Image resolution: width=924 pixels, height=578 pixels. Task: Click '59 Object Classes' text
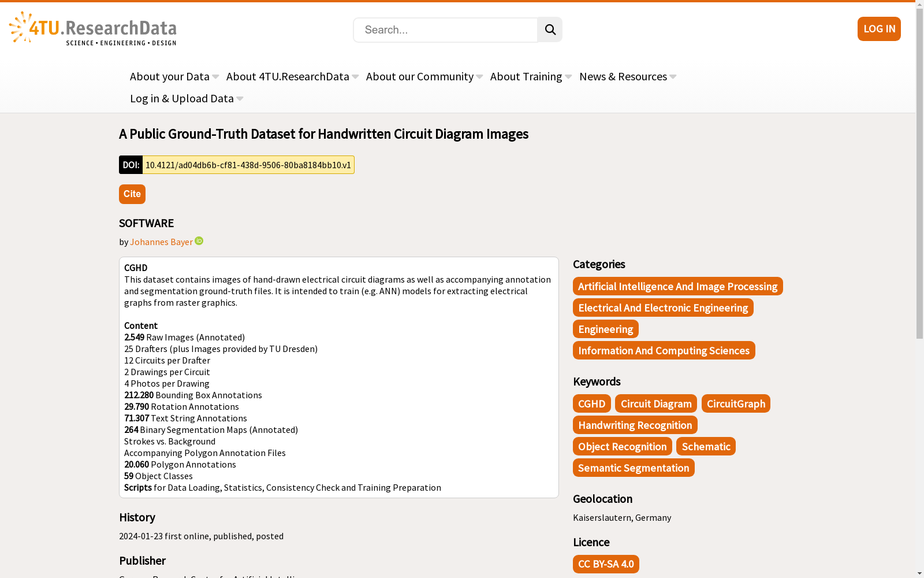158,476
